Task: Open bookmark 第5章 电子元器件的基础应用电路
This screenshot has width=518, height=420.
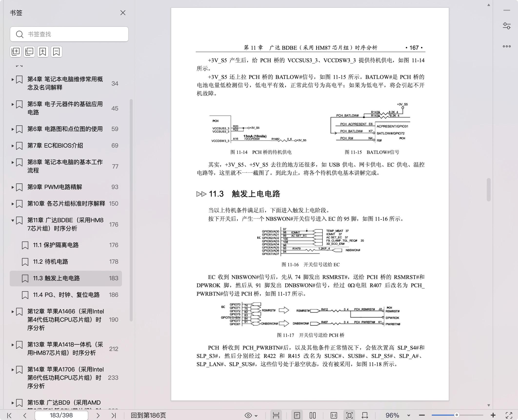Action: 65,108
